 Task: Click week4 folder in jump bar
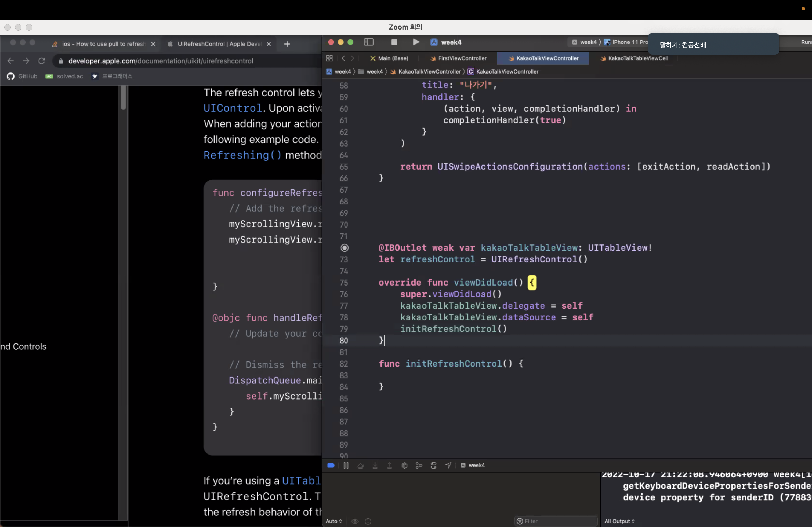pyautogui.click(x=370, y=72)
